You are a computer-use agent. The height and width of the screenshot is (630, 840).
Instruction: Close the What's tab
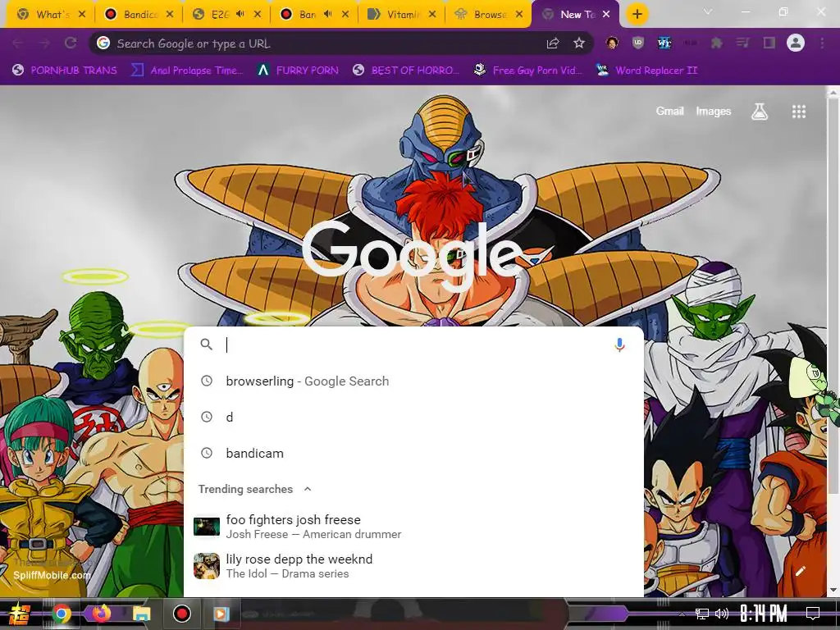(x=82, y=15)
